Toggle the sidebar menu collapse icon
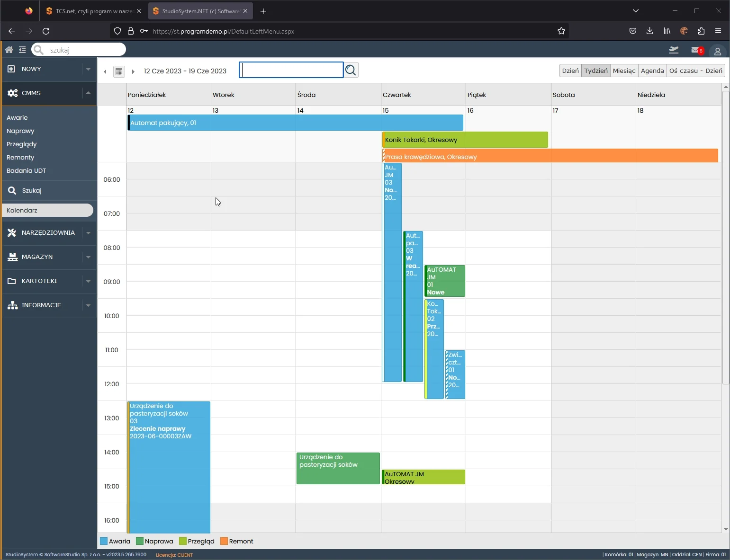 [x=22, y=50]
